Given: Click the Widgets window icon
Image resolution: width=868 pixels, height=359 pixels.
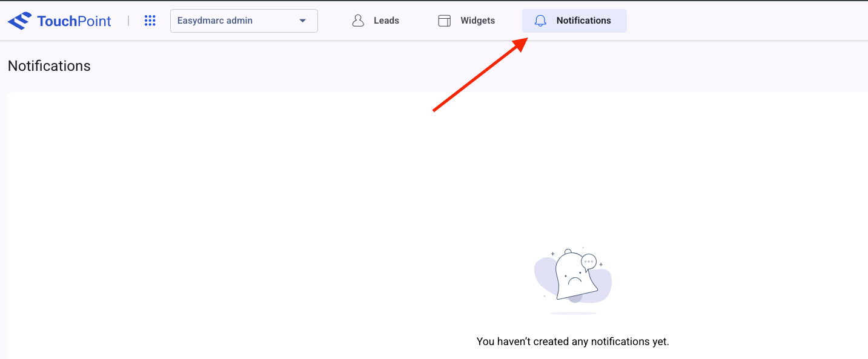Looking at the screenshot, I should point(445,21).
